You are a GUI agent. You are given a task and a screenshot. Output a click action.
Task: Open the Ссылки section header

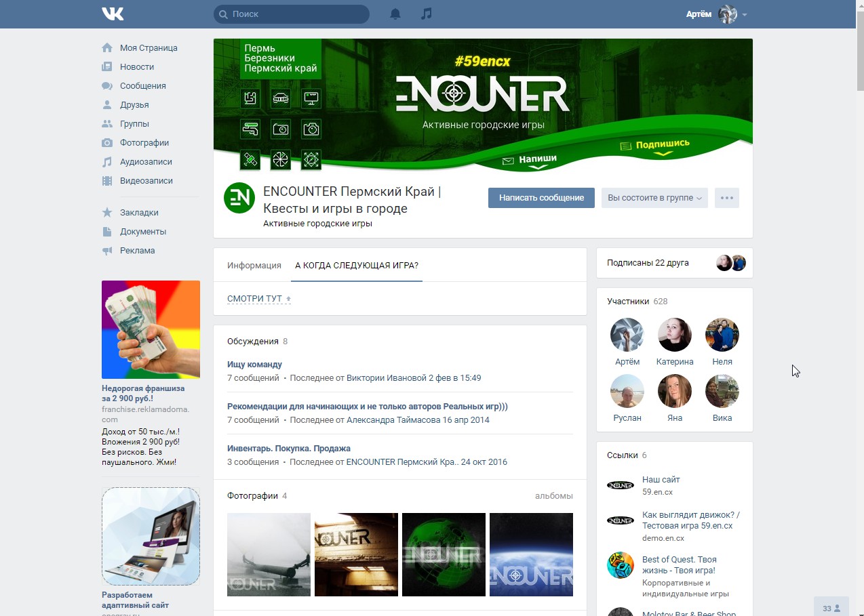622,455
